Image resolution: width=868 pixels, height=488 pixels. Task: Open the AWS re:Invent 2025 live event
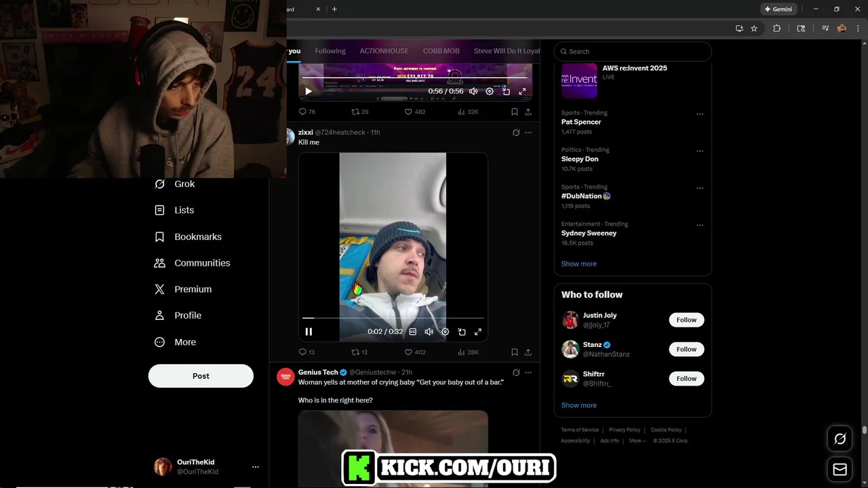633,81
